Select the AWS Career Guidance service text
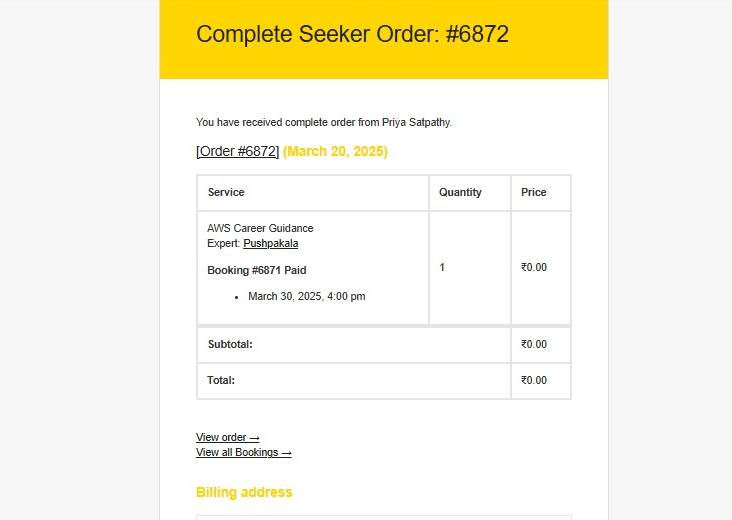This screenshot has width=732, height=520. tap(260, 228)
